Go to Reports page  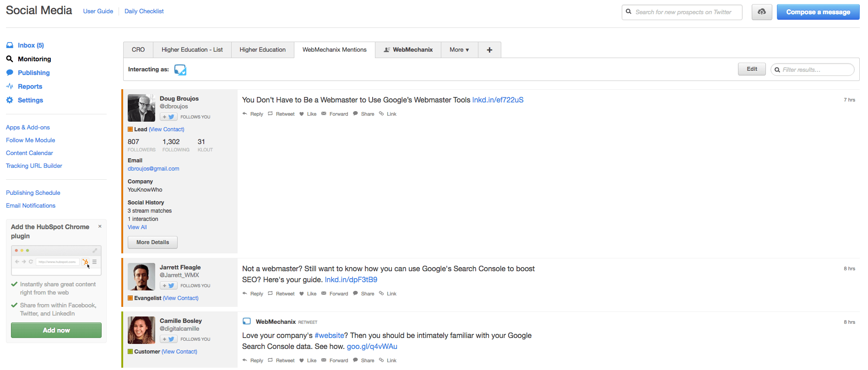coord(30,86)
